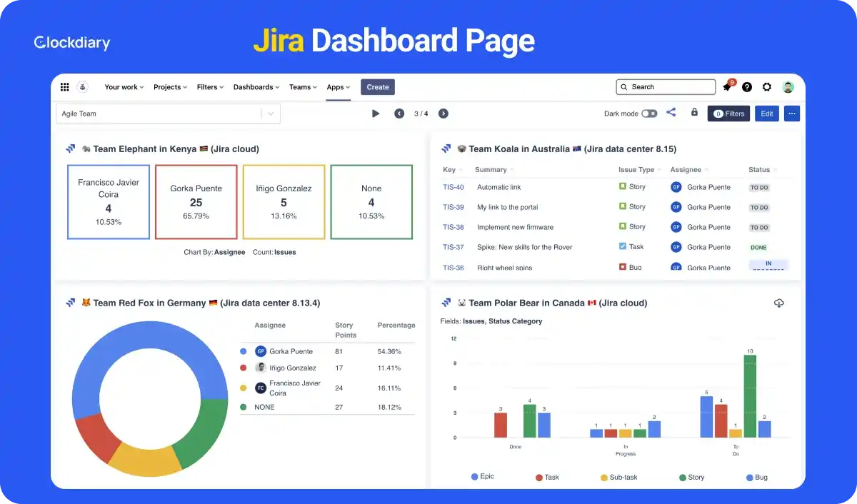This screenshot has width=857, height=504.
Task: Sort by the Status column header
Action: point(763,170)
